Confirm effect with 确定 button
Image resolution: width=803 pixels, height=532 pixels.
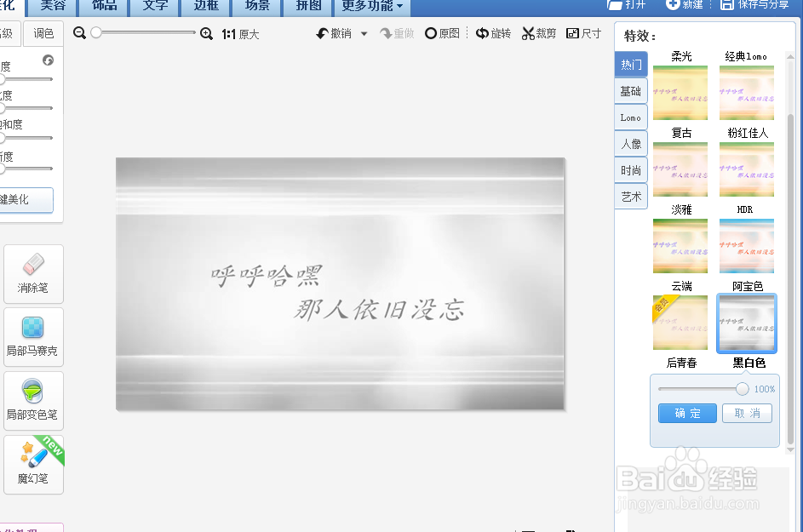[x=687, y=413]
